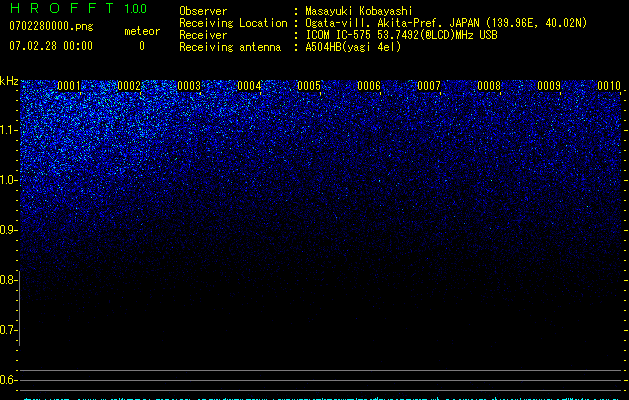Click the 0.7 frequency axis label
The height and width of the screenshot is (400, 629).
(8, 330)
